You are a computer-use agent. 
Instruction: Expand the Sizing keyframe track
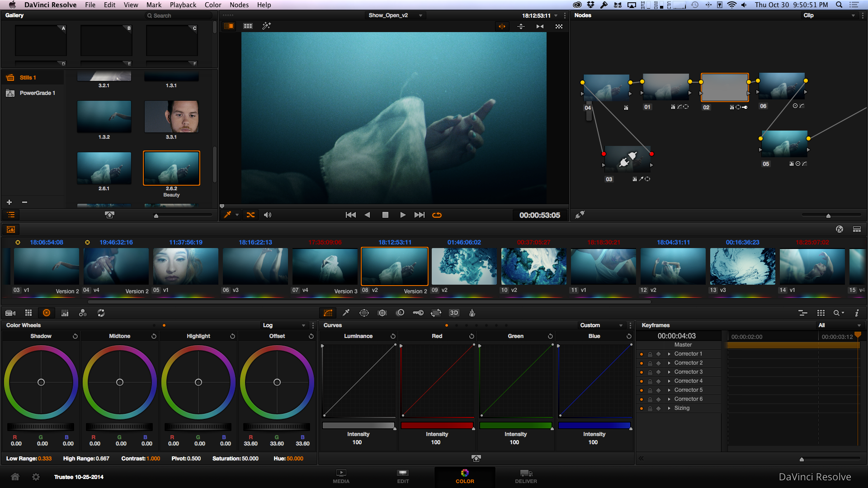(x=669, y=408)
